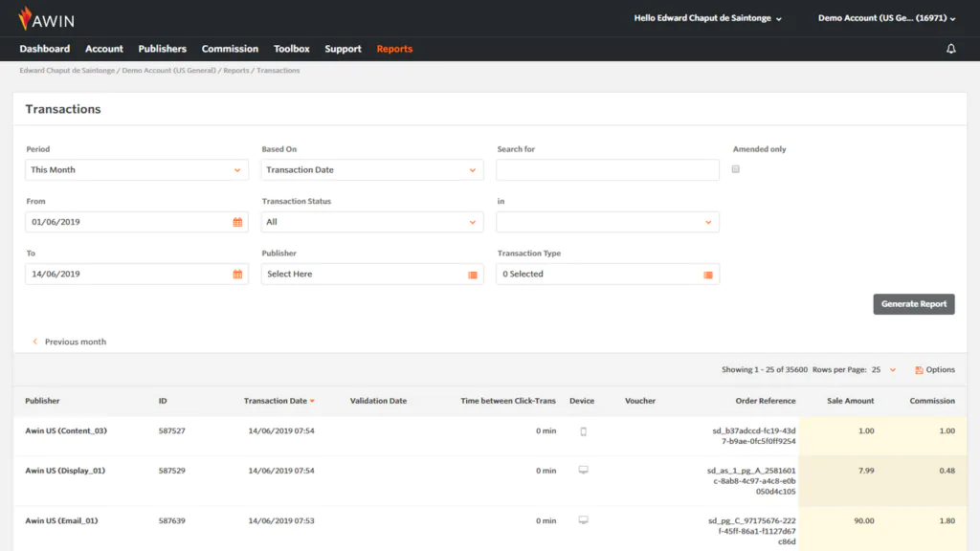Screen dimensions: 980x551
Task: Click transaction ID 587639
Action: coord(172,521)
